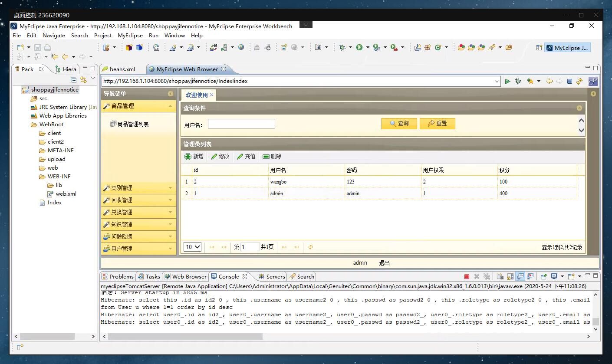Click the browser Stop square icon
612x364 pixels.
click(569, 81)
